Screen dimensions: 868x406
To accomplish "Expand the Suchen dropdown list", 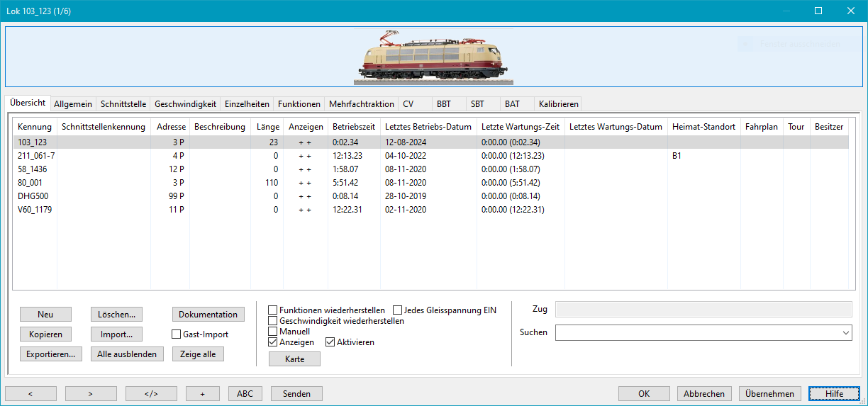I will point(845,332).
